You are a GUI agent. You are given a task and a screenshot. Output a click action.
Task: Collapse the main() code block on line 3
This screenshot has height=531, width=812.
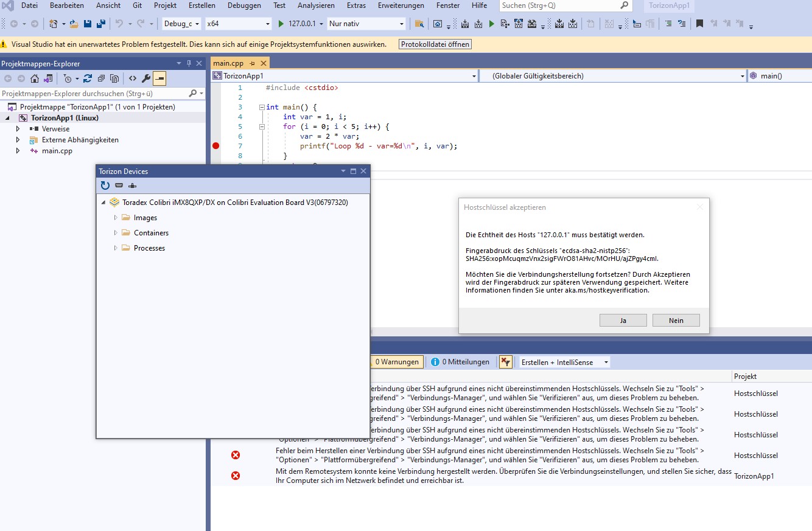261,107
